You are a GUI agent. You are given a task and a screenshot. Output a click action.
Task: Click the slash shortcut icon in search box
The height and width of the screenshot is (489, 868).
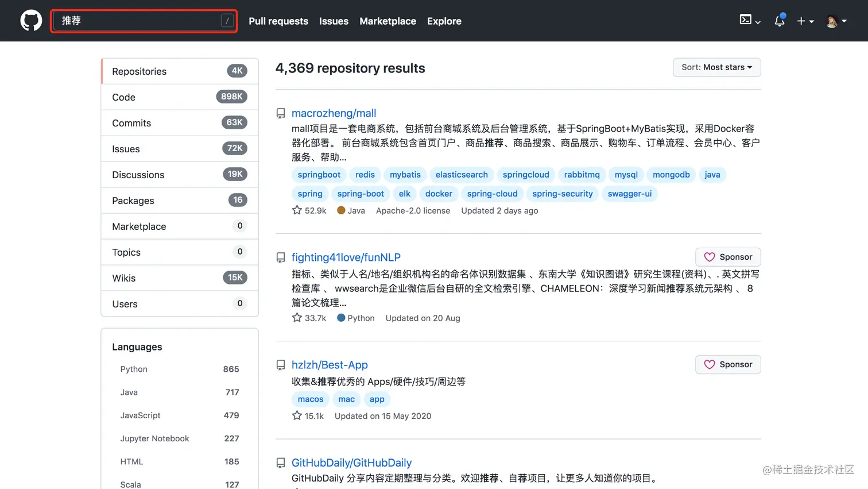tap(227, 21)
